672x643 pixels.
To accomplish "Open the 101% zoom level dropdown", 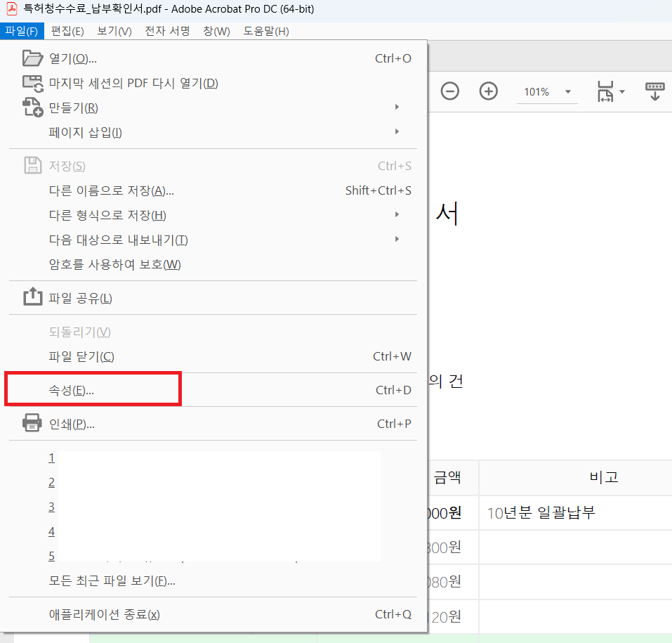I will pos(547,92).
